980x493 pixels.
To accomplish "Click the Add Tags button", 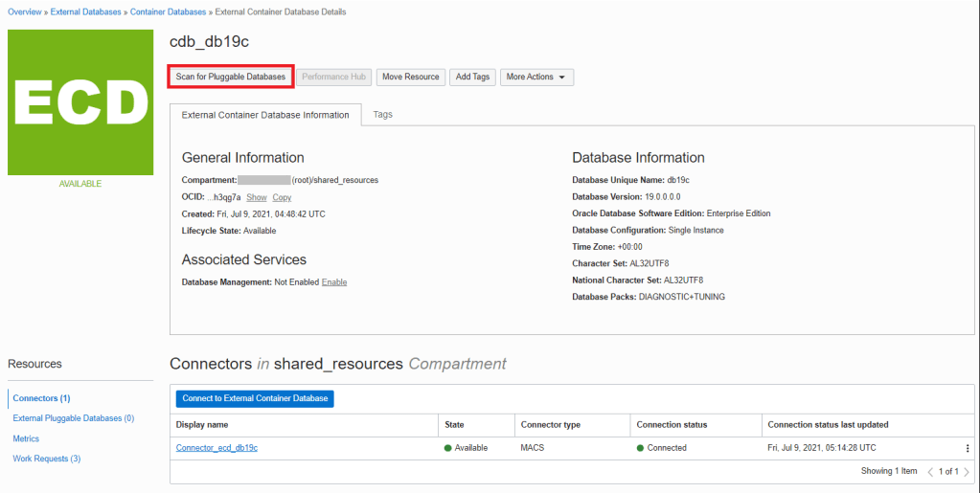I will [472, 77].
